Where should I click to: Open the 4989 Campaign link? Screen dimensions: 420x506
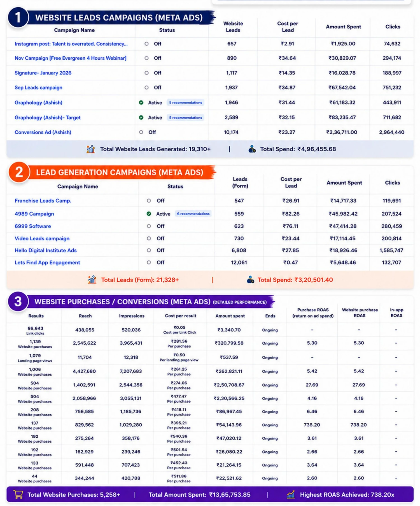pos(34,214)
